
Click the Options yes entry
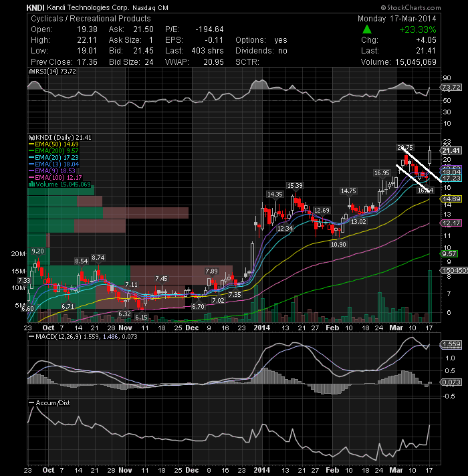261,40
